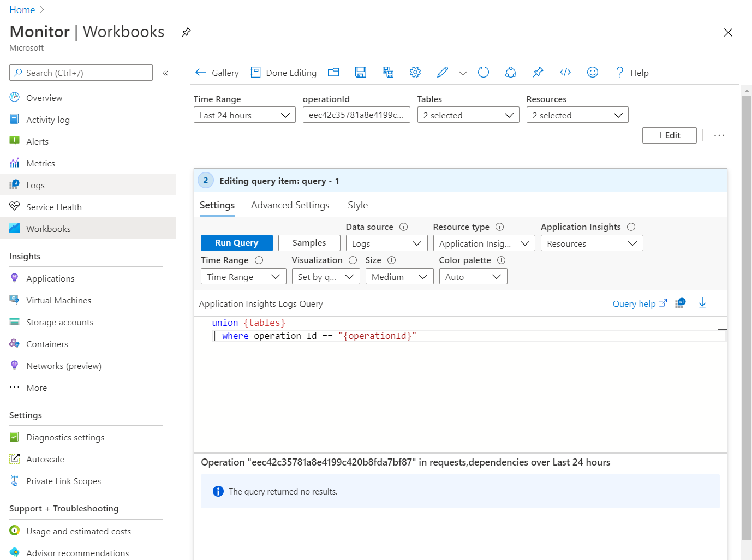Click the Edit button for the parameters
Image resolution: width=752 pixels, height=560 pixels.
coord(670,135)
